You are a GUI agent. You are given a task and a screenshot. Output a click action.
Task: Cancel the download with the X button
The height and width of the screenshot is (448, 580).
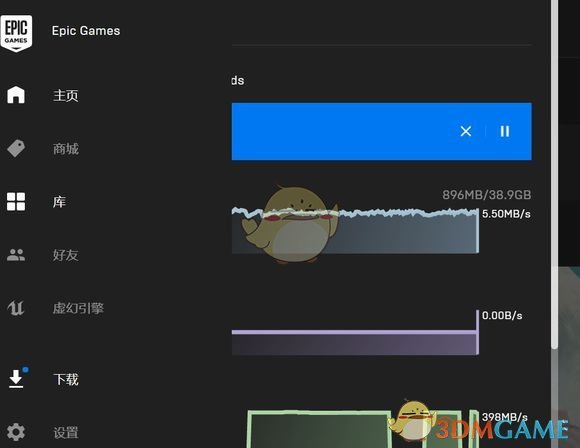[466, 131]
